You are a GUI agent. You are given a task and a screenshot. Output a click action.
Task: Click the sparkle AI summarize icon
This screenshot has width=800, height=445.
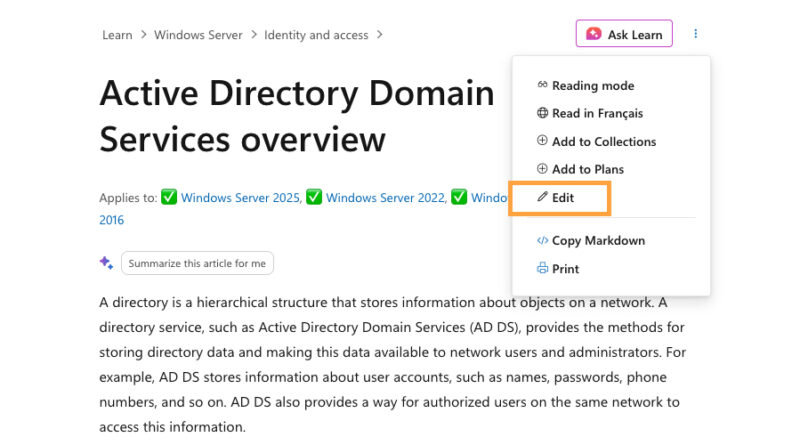point(106,263)
